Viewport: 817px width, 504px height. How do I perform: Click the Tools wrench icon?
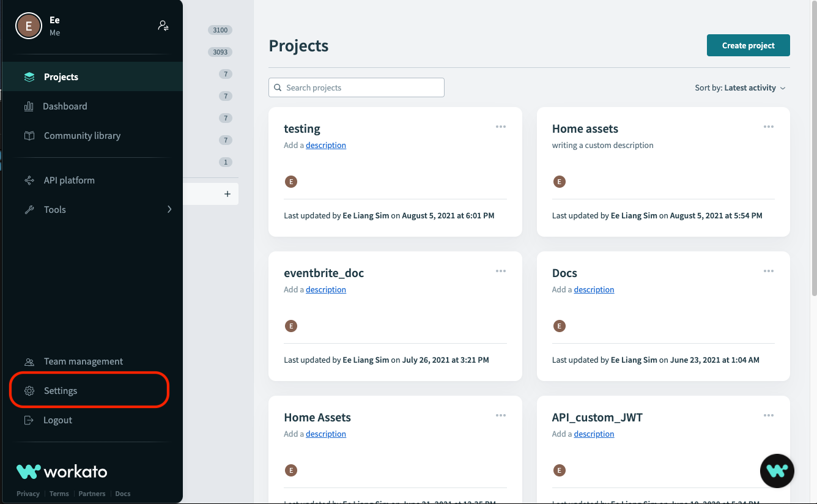tap(29, 209)
